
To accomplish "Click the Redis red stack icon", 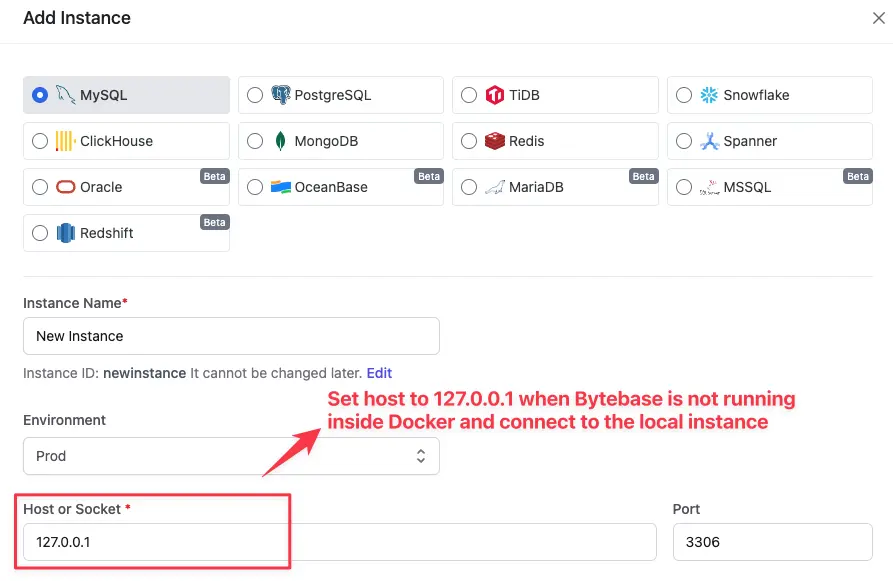I will (494, 141).
